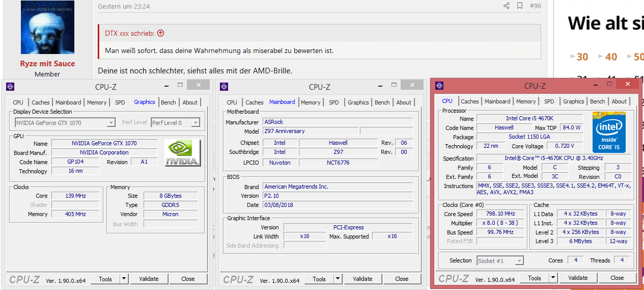Open Ryze mit Sauce member profile
Screen dimensions: 644x290
point(47,64)
